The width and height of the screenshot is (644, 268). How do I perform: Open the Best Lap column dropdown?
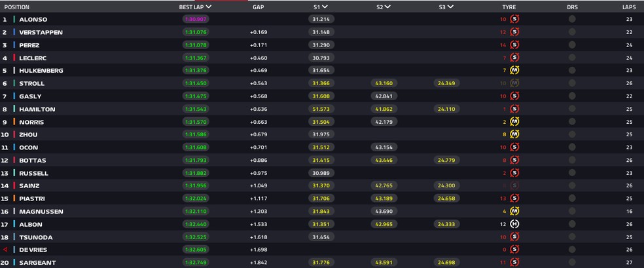pyautogui.click(x=209, y=7)
